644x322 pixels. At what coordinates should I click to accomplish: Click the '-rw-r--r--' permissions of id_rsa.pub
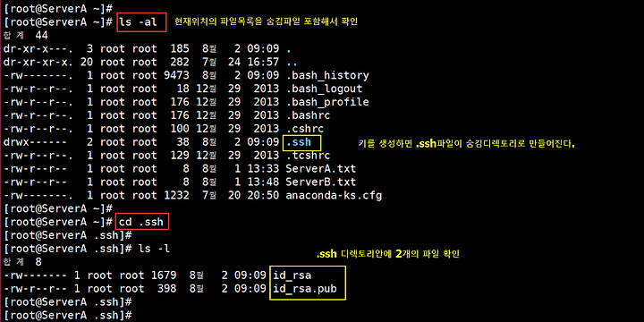pos(35,289)
